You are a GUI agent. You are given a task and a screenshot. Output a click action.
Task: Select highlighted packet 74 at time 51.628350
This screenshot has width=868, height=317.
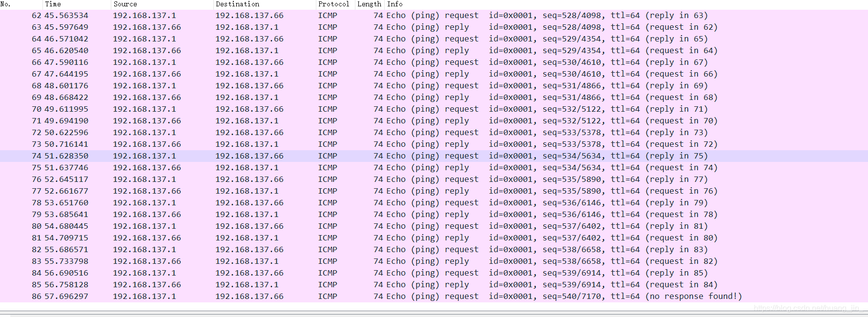coord(434,156)
